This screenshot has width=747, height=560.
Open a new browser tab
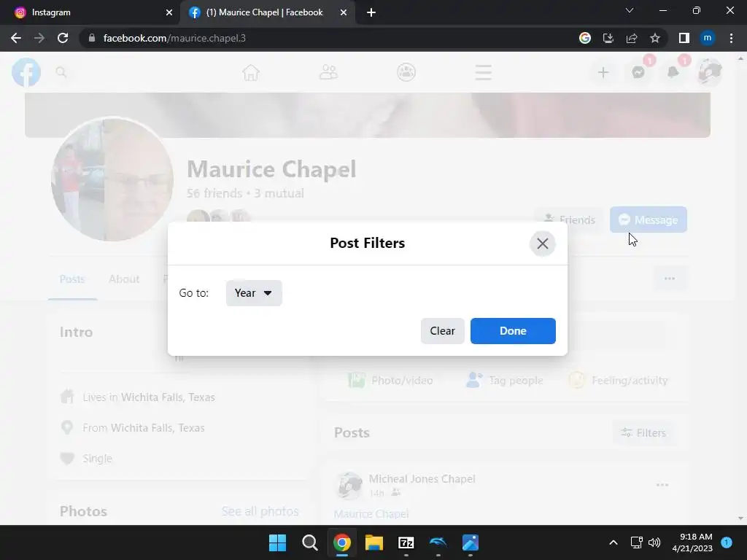371,12
